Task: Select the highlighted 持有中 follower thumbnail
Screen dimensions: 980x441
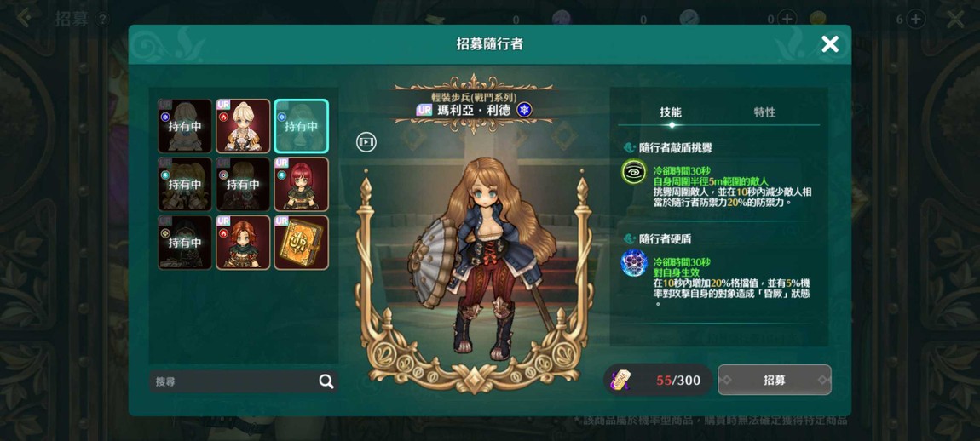Action: [x=302, y=125]
